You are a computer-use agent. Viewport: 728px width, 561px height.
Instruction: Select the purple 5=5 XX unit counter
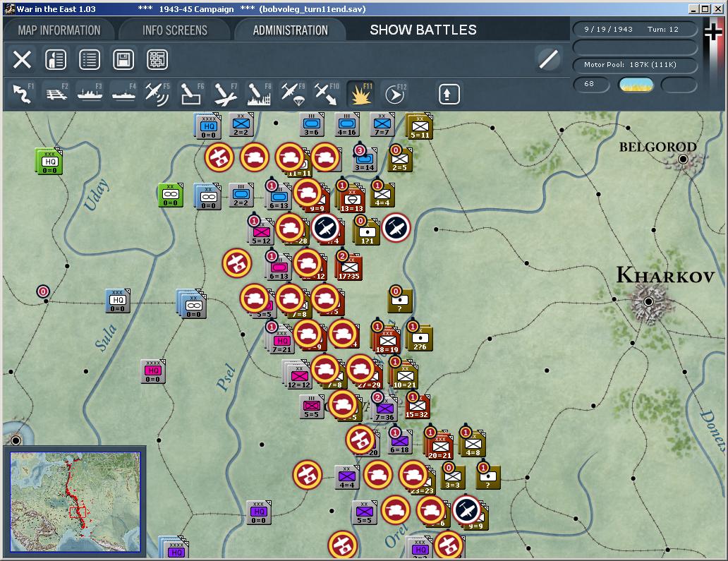365,513
